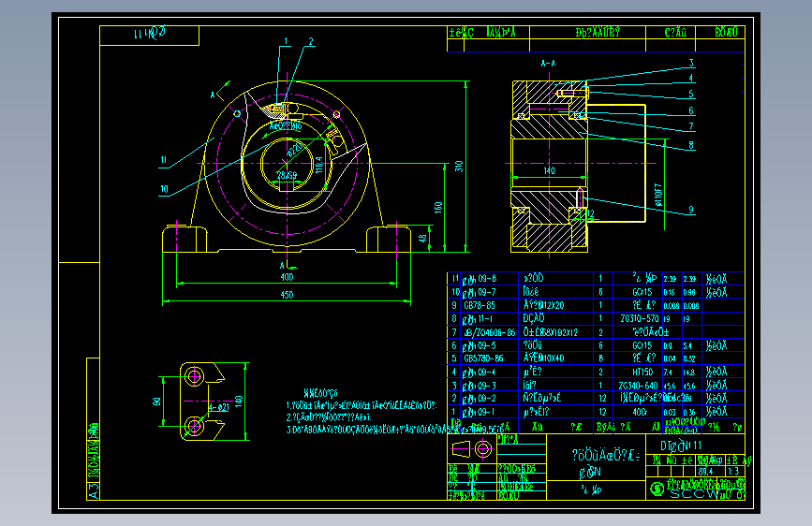Select the section arrow A above the housing
Viewport: 812px width, 526px height.
213,95
